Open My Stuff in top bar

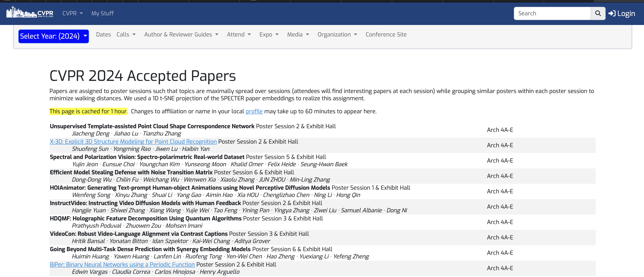[x=102, y=13]
